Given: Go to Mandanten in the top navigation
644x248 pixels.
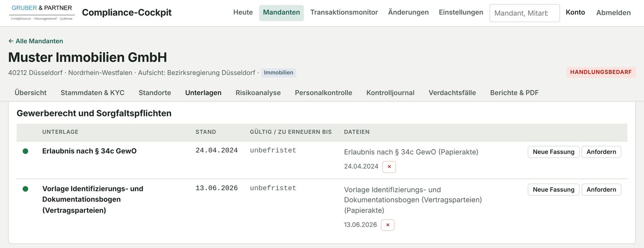Looking at the screenshot, I should pos(282,12).
